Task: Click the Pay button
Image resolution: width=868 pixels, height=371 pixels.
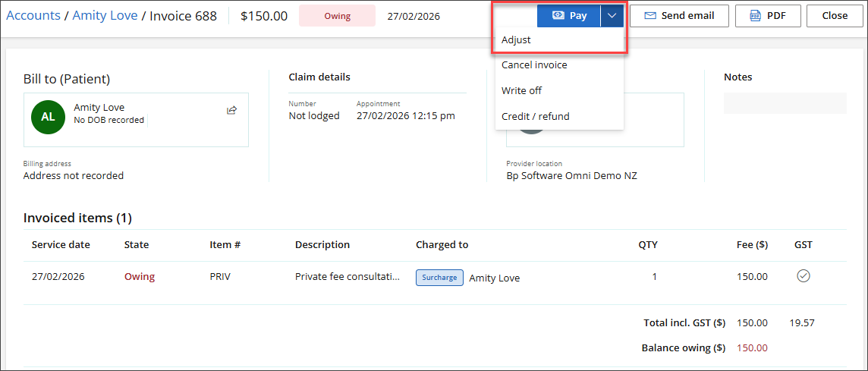Action: (569, 15)
